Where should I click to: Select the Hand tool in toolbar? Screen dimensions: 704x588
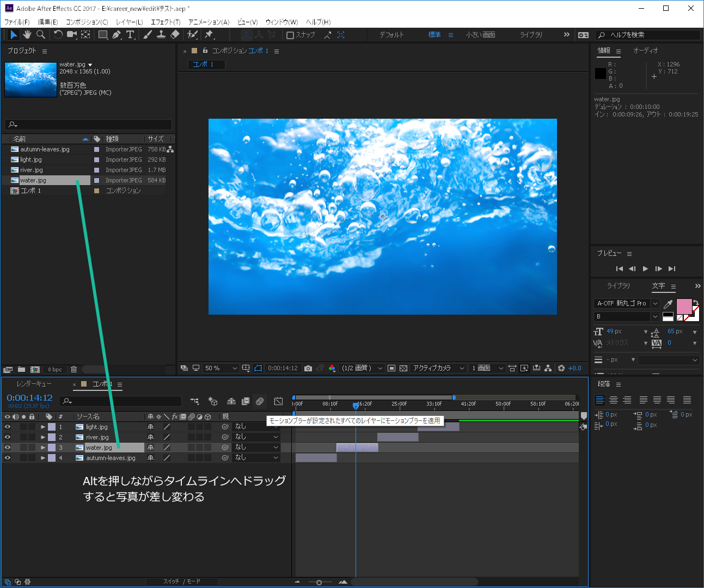tap(27, 35)
